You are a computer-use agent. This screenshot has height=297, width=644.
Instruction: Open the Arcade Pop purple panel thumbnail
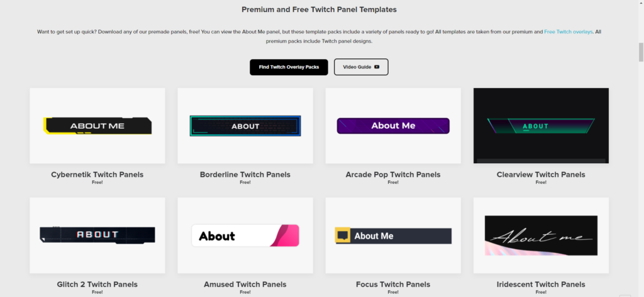(x=393, y=126)
